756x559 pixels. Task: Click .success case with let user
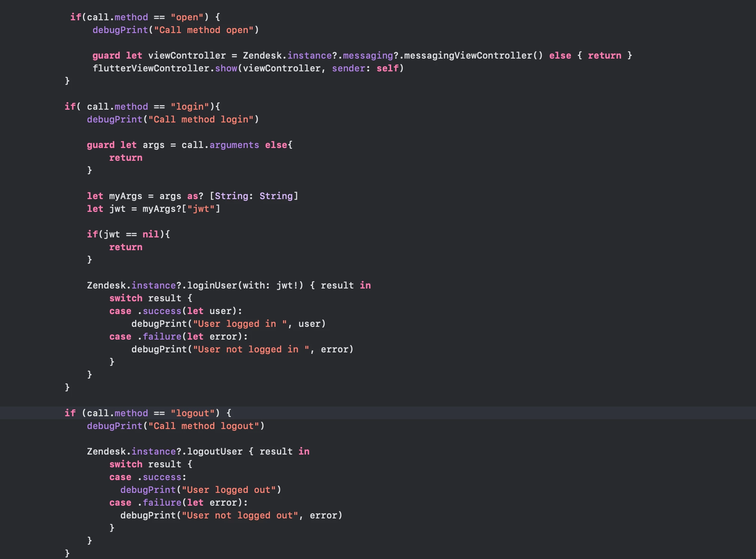[161, 311]
